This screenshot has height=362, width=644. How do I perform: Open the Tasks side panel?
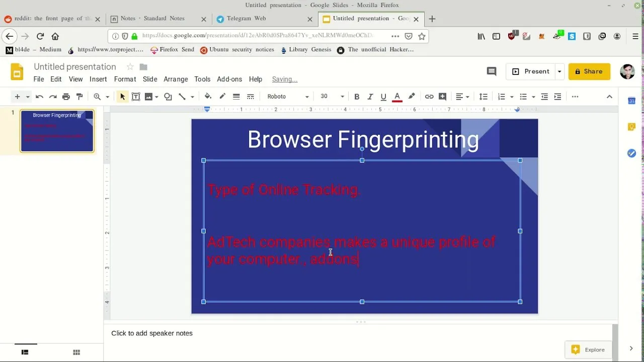point(631,153)
